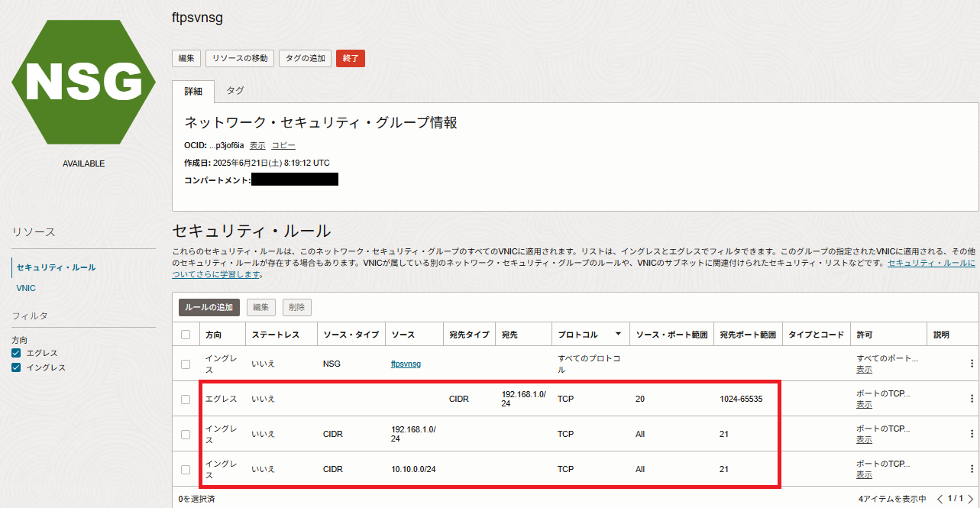Open actions menu for the egress rule

coord(972,399)
